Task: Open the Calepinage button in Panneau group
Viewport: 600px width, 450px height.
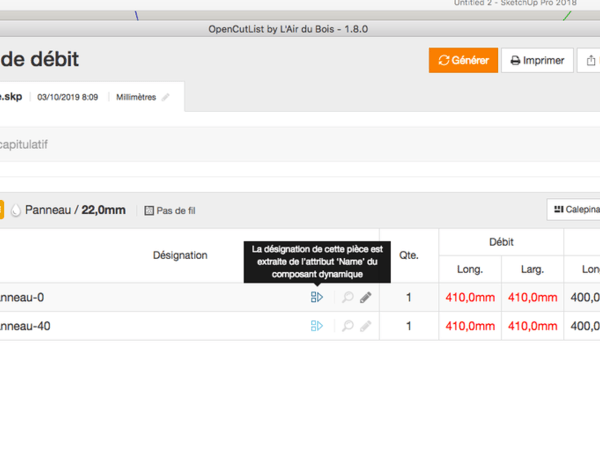Action: click(574, 210)
